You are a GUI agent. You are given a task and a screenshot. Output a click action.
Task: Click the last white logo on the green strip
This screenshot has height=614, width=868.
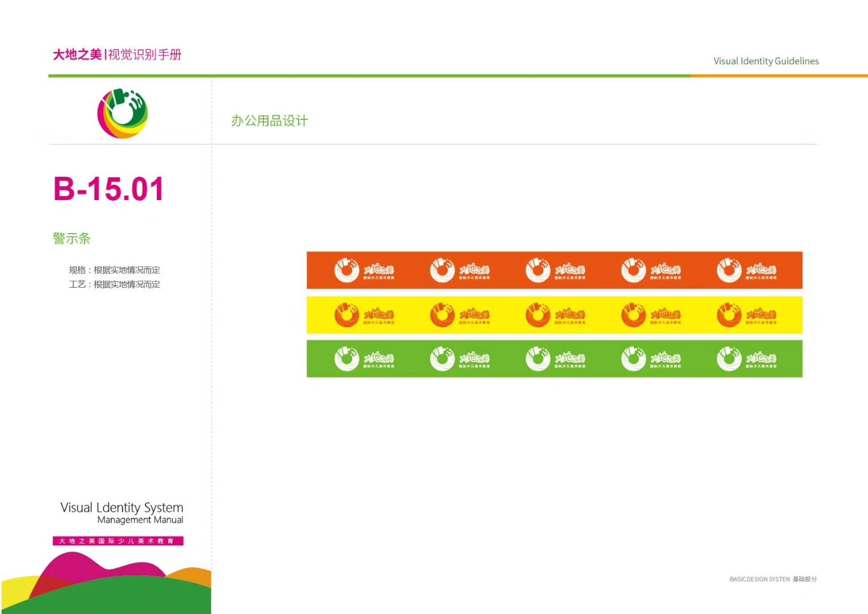[747, 359]
